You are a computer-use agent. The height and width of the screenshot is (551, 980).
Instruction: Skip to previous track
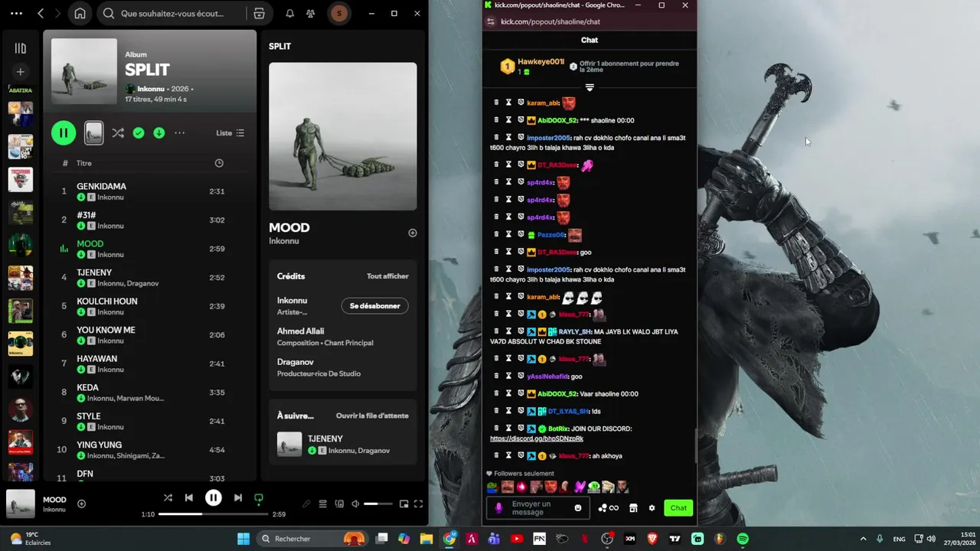[189, 497]
